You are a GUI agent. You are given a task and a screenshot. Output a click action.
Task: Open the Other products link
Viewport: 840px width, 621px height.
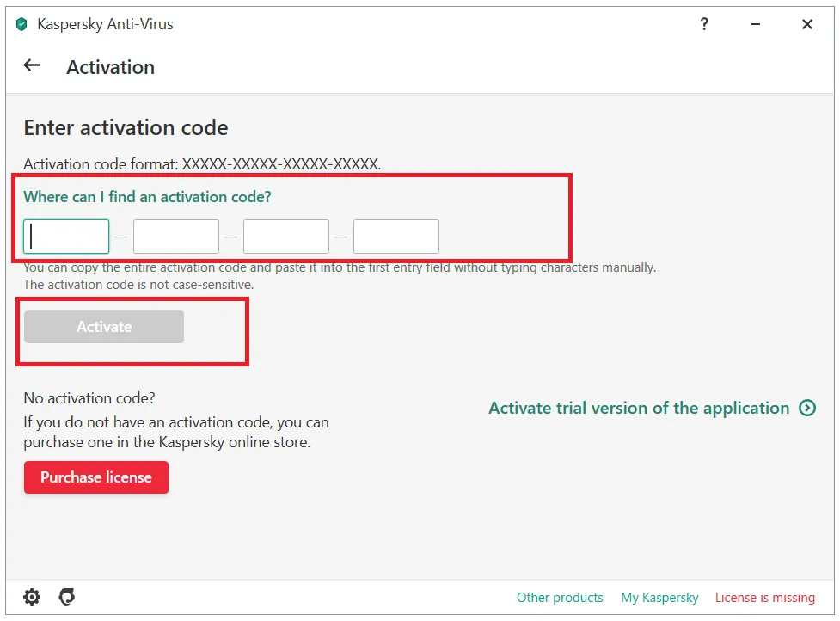coord(560,598)
